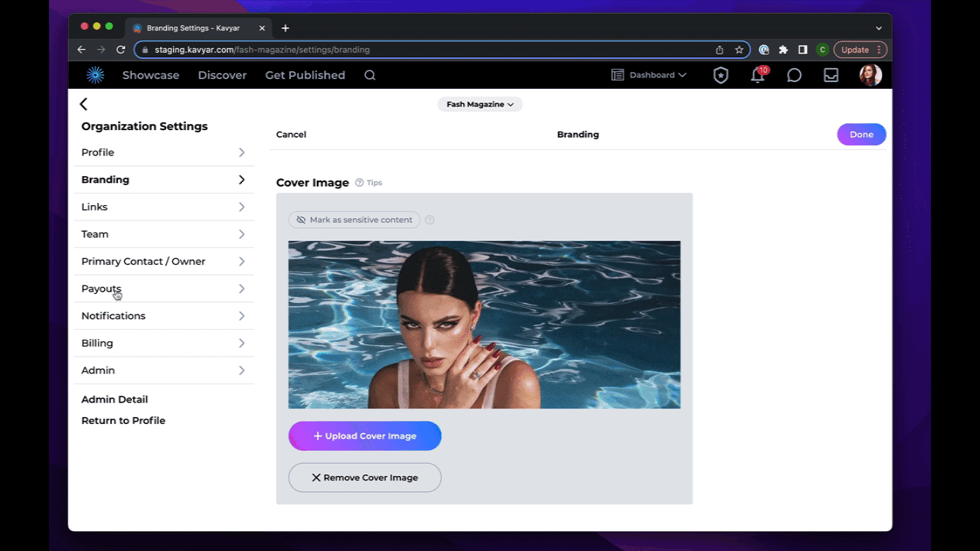Open Billing settings section

coord(164,343)
